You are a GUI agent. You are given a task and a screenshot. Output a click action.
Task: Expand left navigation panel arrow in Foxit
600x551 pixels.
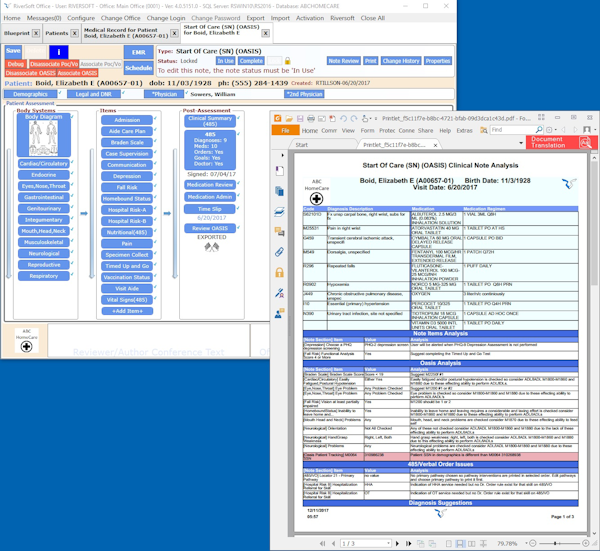[282, 155]
